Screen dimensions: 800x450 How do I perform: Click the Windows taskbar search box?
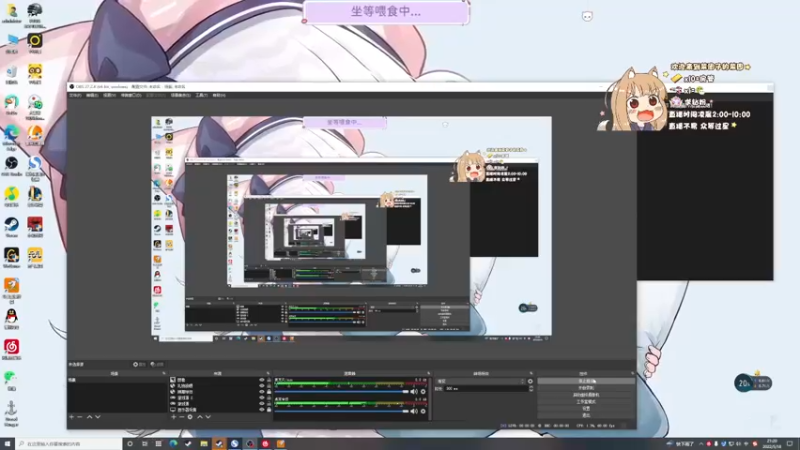pyautogui.click(x=68, y=444)
